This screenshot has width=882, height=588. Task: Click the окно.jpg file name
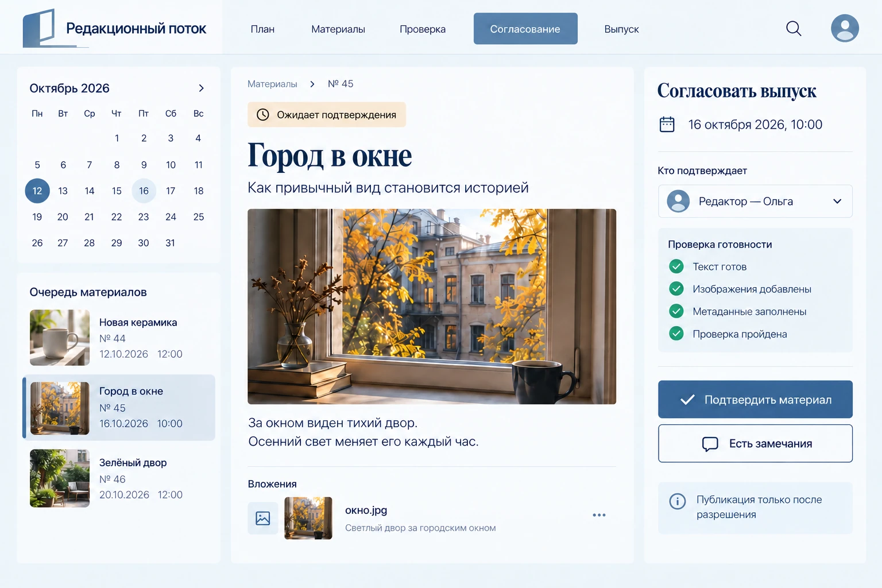(366, 510)
